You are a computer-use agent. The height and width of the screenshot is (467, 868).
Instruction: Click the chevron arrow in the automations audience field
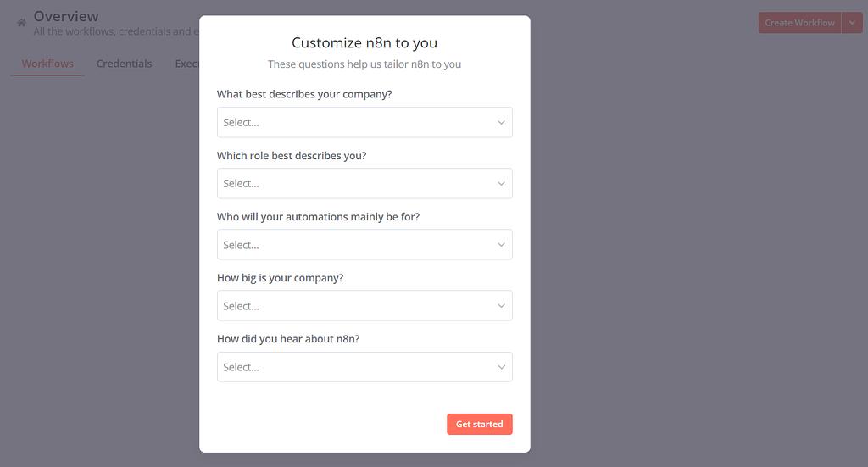coord(501,245)
